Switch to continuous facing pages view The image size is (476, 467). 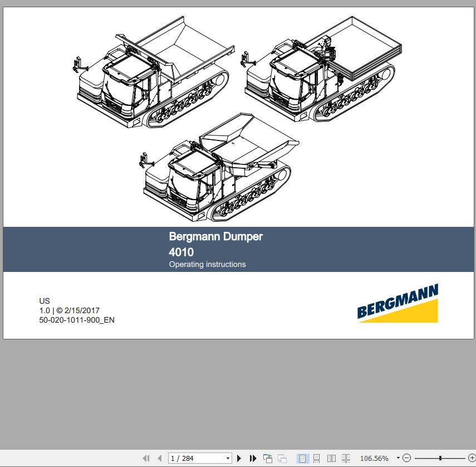[x=346, y=458]
